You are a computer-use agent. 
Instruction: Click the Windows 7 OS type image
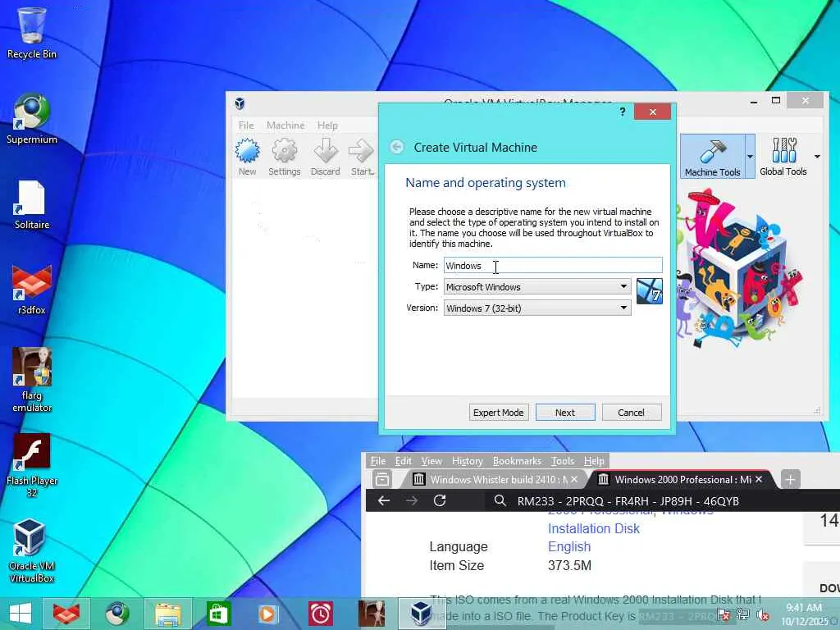(650, 291)
